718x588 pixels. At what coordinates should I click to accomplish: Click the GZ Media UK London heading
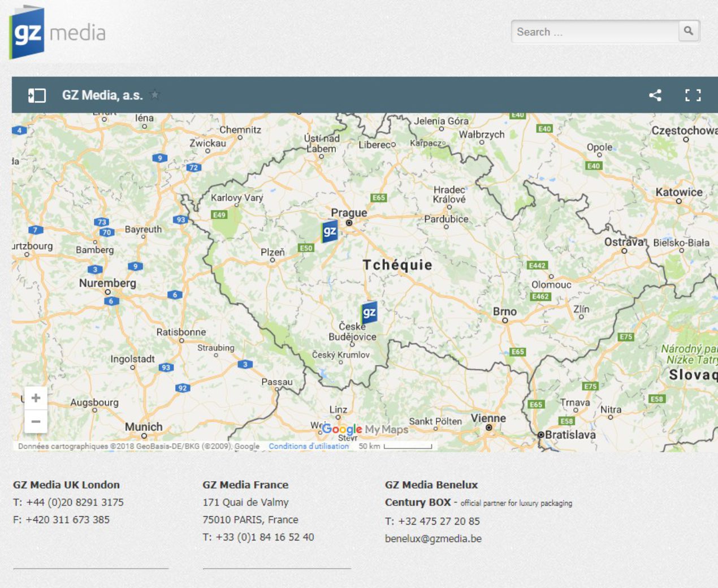pos(67,485)
